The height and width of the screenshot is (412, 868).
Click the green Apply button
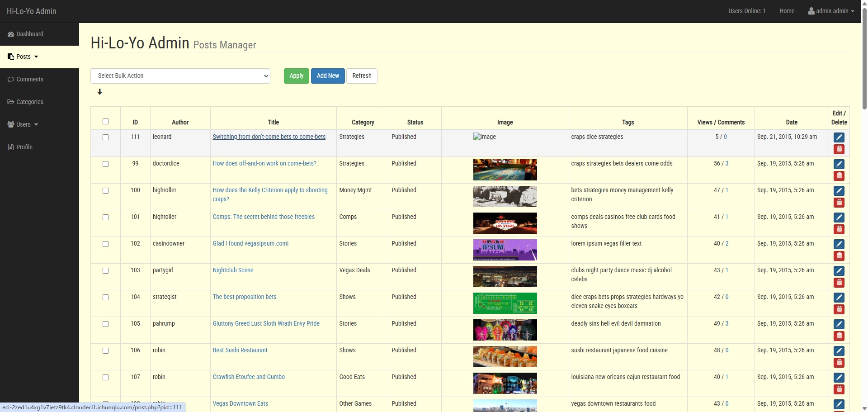pos(296,76)
